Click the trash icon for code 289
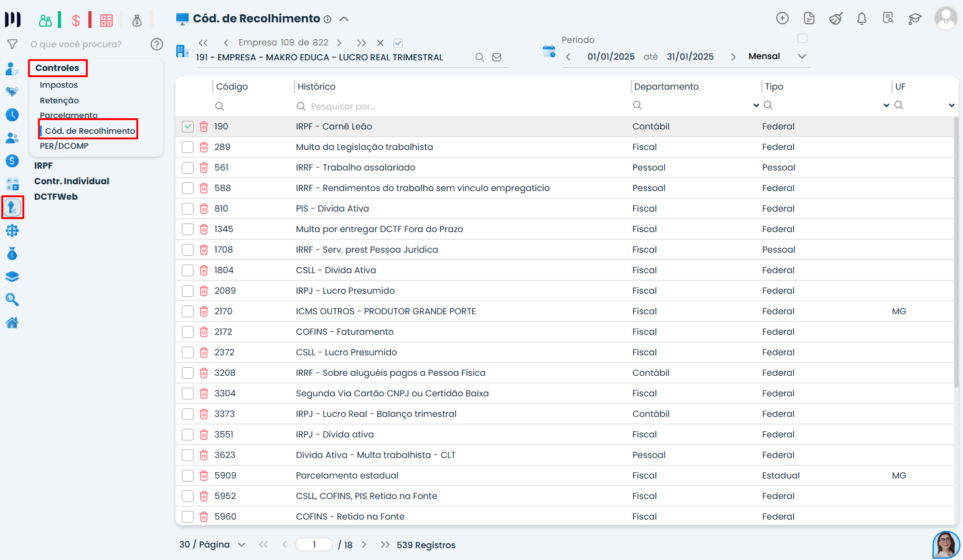The height and width of the screenshot is (560, 963). tap(204, 147)
